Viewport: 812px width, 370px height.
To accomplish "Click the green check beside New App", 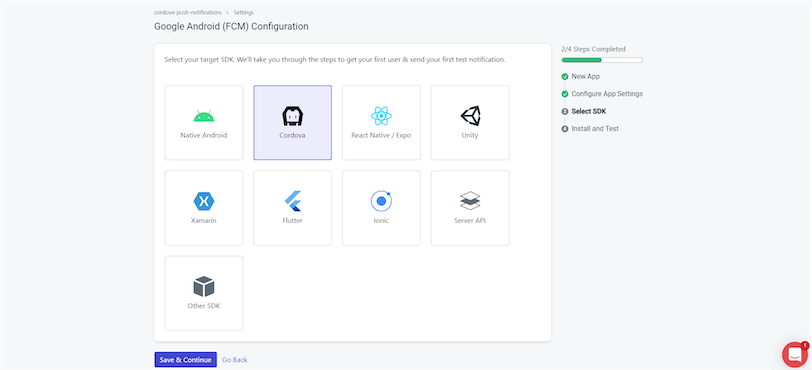I will tap(565, 77).
